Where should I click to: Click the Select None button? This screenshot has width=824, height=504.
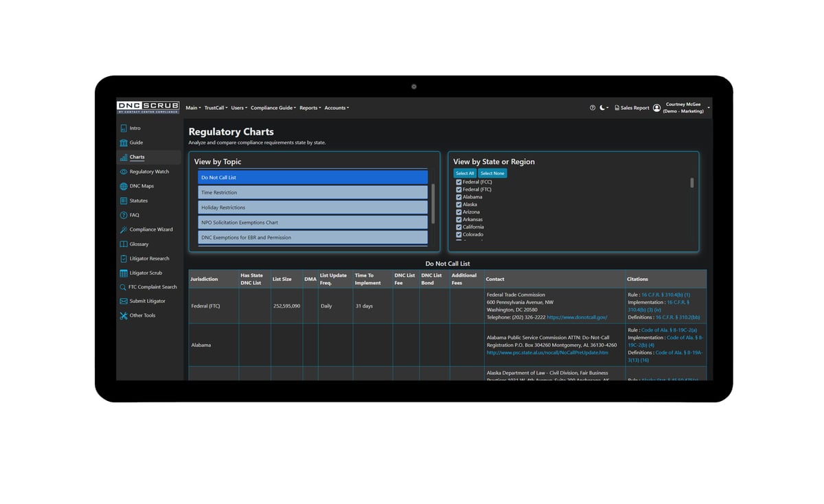click(x=492, y=173)
